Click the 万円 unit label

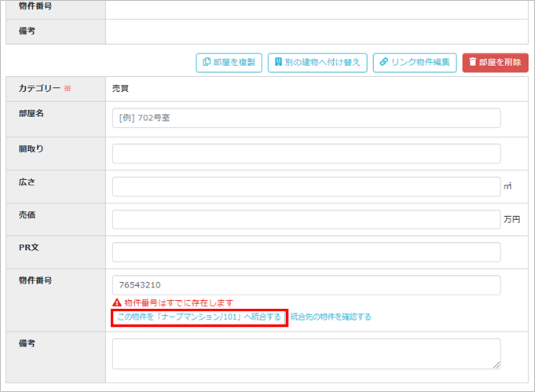[511, 220]
